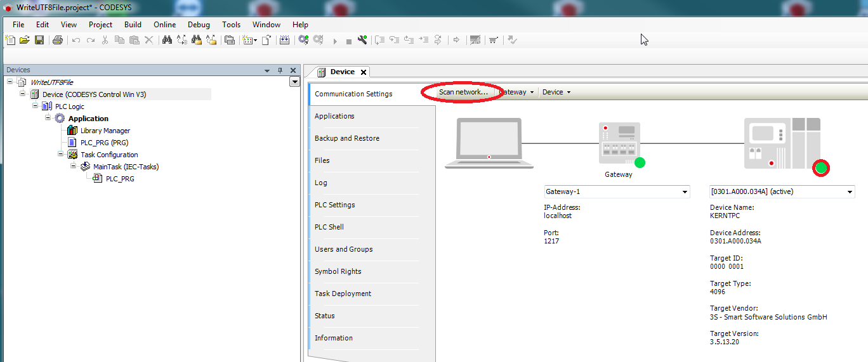Save the project using the floppy disk icon
The width and height of the screenshot is (868, 362).
[39, 40]
